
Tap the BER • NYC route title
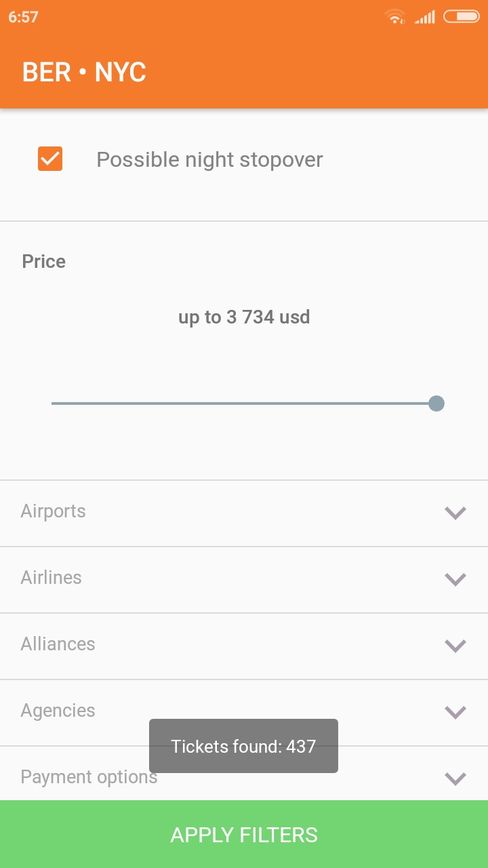click(x=84, y=72)
